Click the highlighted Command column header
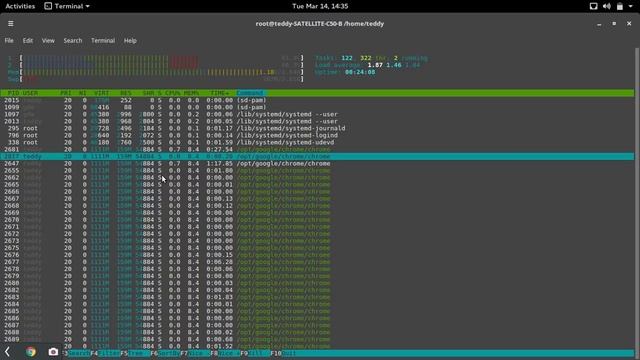The image size is (640, 360). pyautogui.click(x=250, y=93)
